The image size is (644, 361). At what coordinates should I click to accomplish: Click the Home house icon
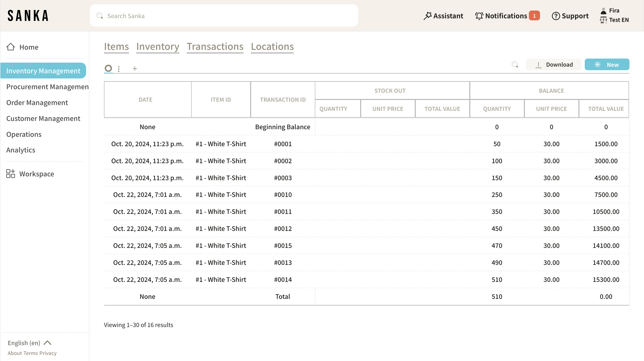11,47
